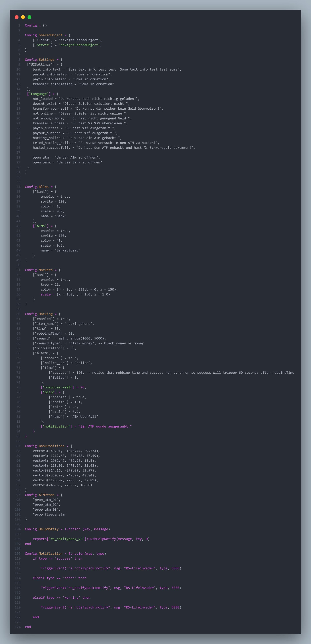Image resolution: width=311 pixels, height=644 pixels.
Task: Click the green maximize dot
Action: pos(29,17)
